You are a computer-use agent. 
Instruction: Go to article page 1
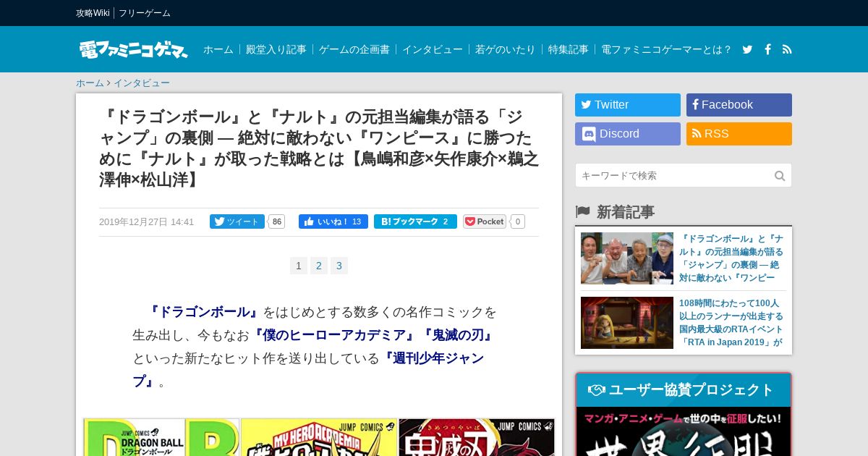299,266
